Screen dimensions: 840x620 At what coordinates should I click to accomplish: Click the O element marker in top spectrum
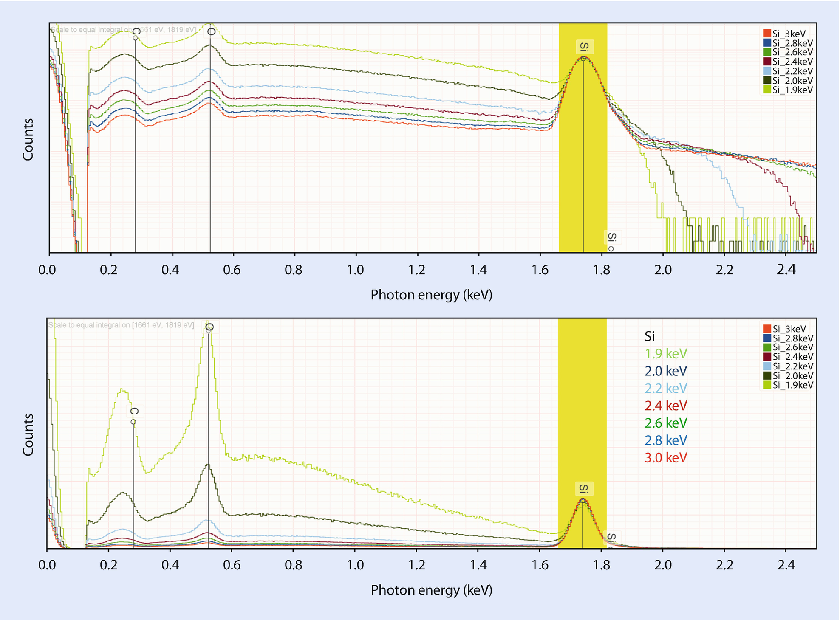pos(211,31)
